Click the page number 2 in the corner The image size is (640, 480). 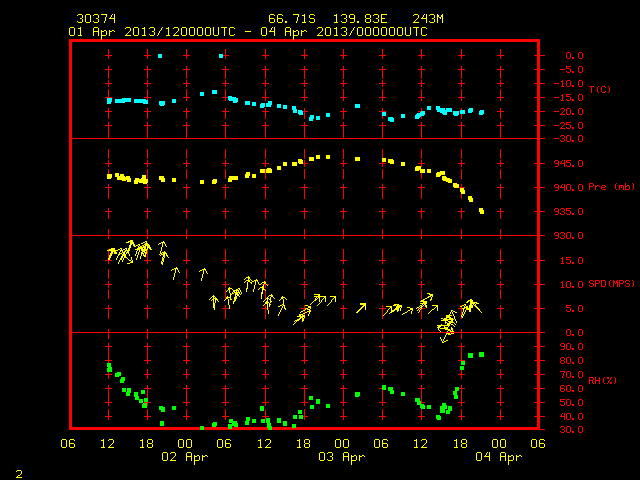[19, 474]
